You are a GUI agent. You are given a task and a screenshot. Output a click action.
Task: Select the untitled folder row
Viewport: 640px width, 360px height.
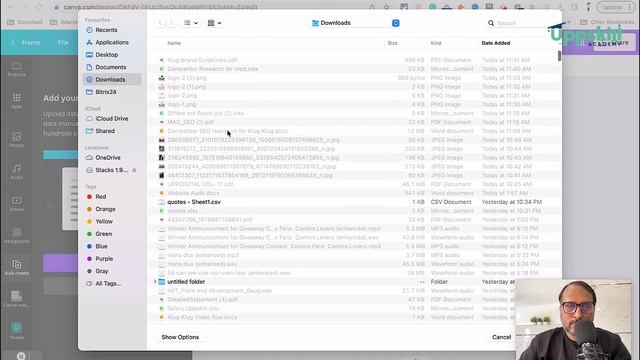pyautogui.click(x=354, y=282)
